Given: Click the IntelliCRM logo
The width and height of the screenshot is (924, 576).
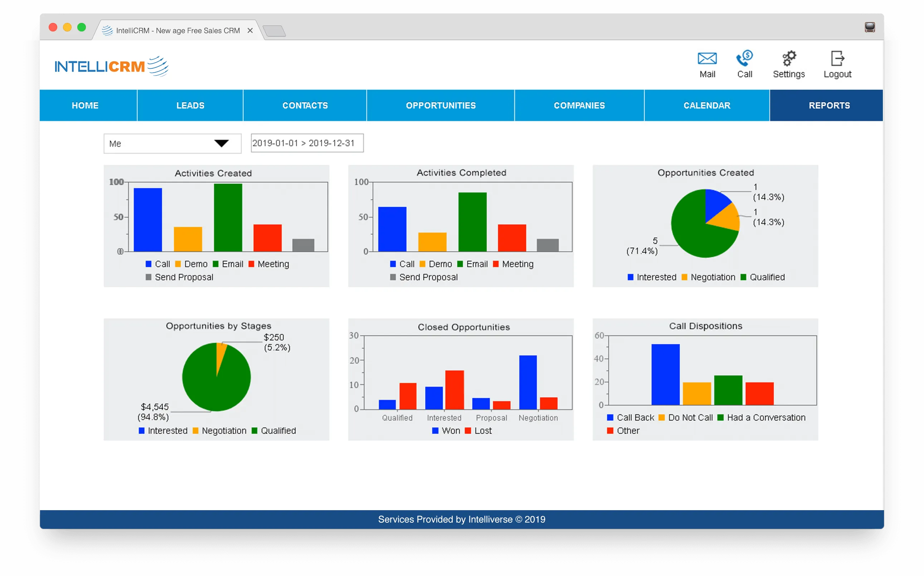Looking at the screenshot, I should (x=111, y=66).
